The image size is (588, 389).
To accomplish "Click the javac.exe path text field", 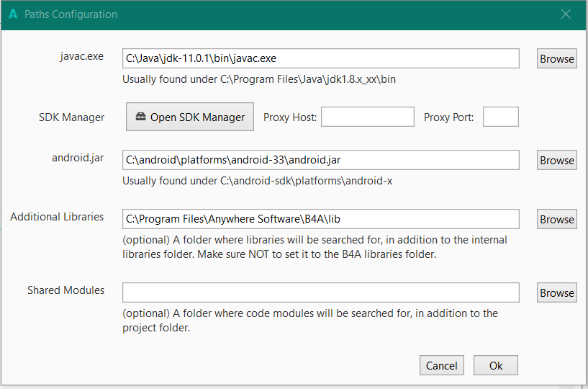I will point(320,58).
